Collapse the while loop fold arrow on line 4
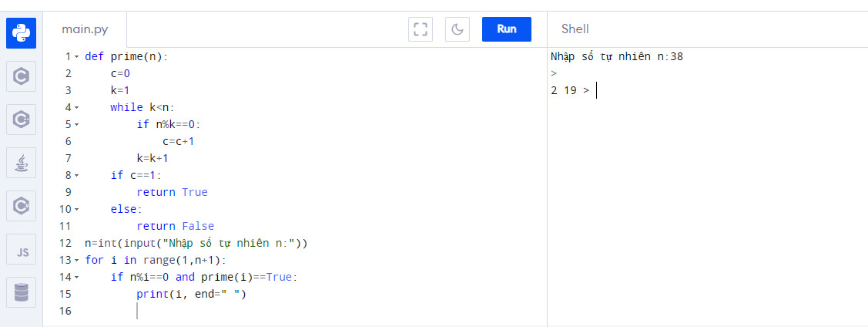 click(x=76, y=107)
